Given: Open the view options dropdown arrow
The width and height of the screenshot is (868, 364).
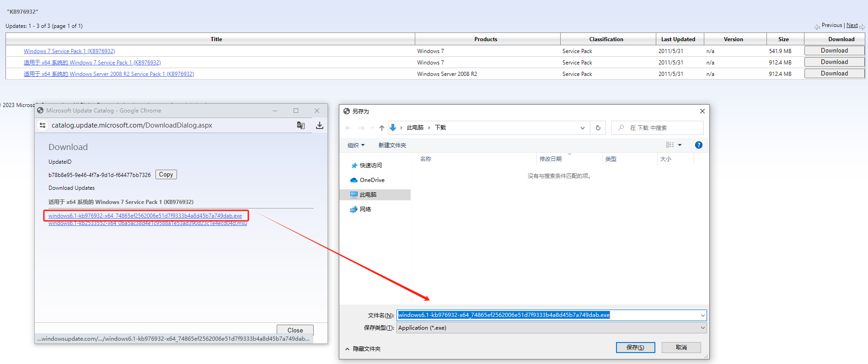Looking at the screenshot, I should pyautogui.click(x=680, y=145).
